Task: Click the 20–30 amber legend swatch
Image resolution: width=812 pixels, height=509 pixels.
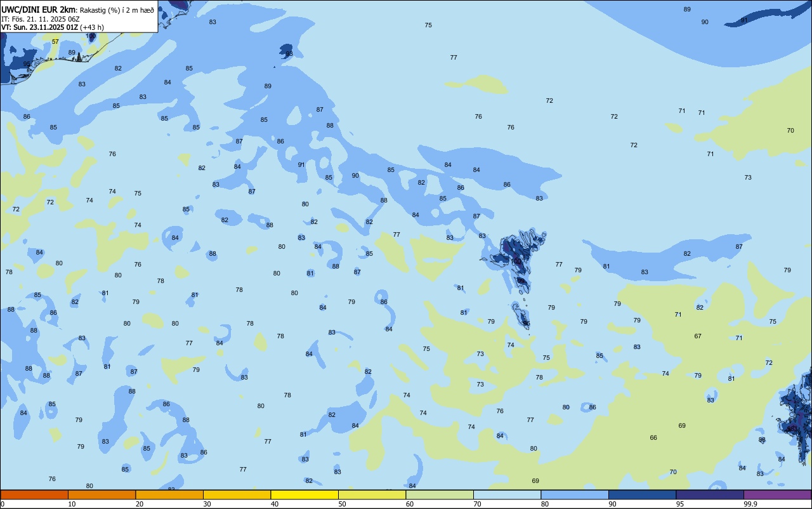Action: 169,494
